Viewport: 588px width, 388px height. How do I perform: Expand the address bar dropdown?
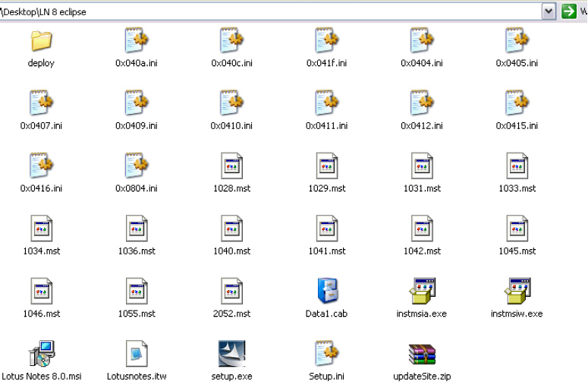[549, 11]
